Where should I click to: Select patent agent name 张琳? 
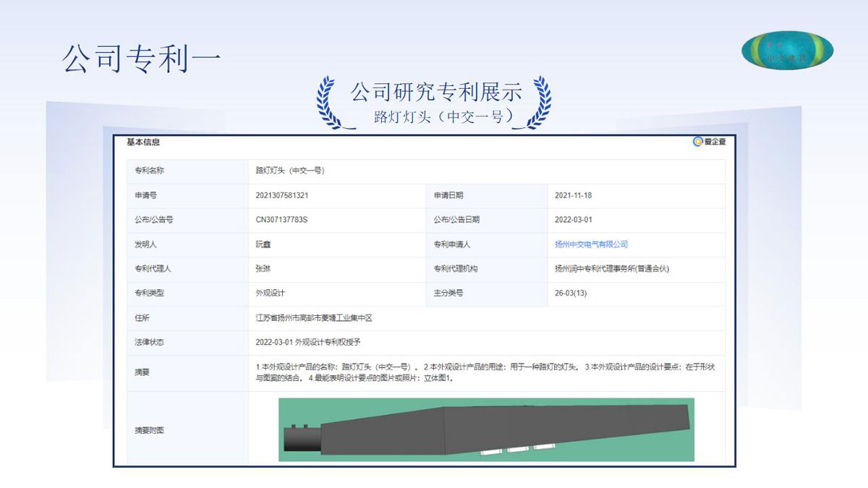click(x=263, y=269)
